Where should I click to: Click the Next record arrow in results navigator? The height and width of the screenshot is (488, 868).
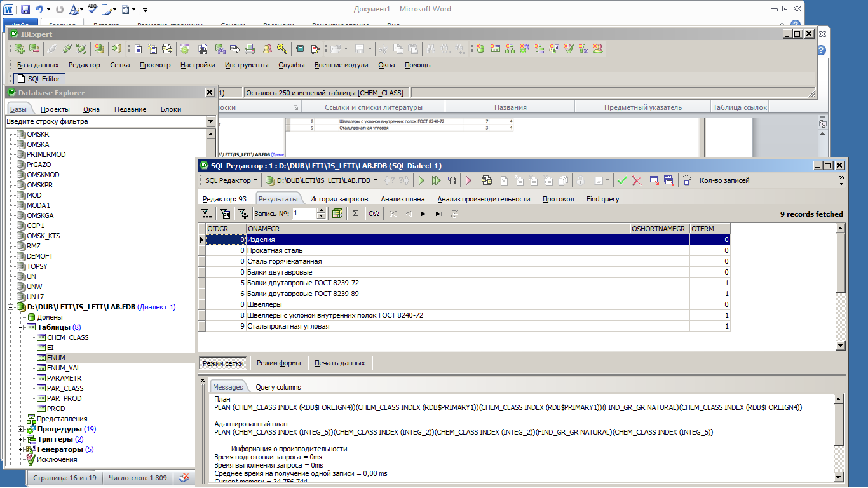pos(424,213)
